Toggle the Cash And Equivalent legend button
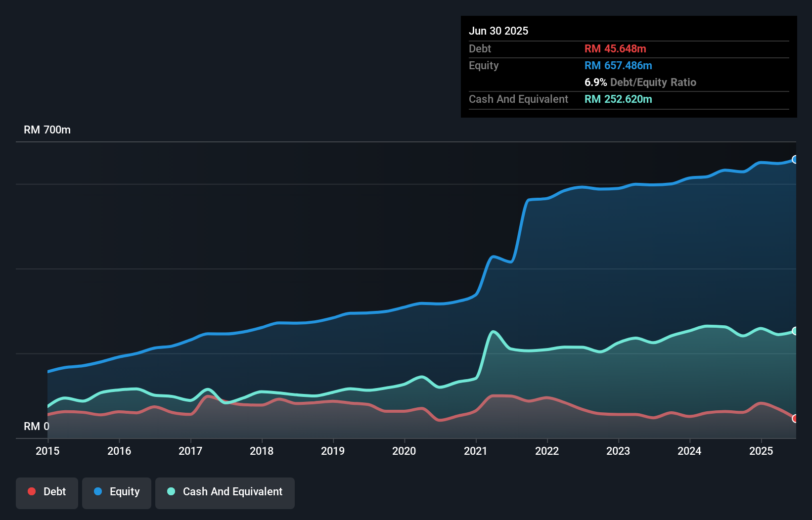812x520 pixels. pos(225,493)
